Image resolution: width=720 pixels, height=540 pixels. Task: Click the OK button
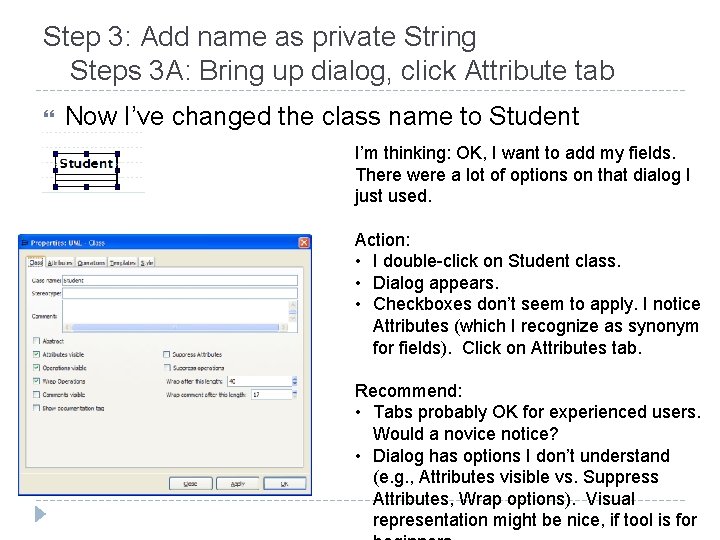coord(284,484)
